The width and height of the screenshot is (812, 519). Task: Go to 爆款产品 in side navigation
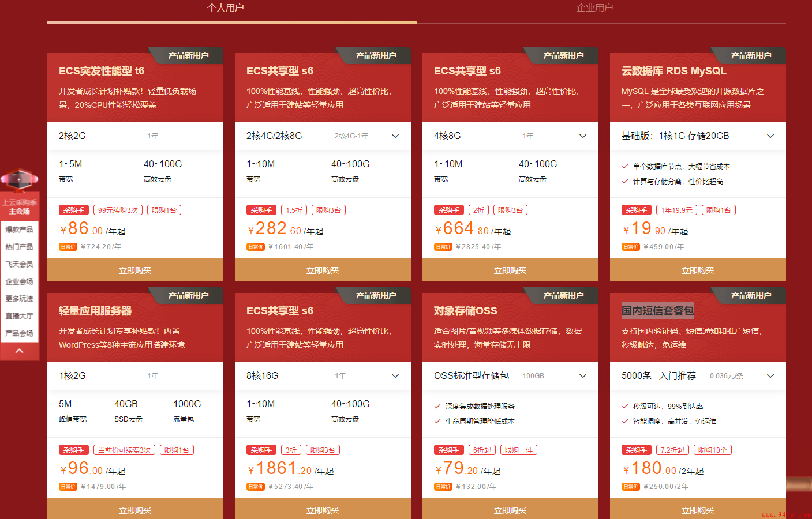(x=19, y=230)
